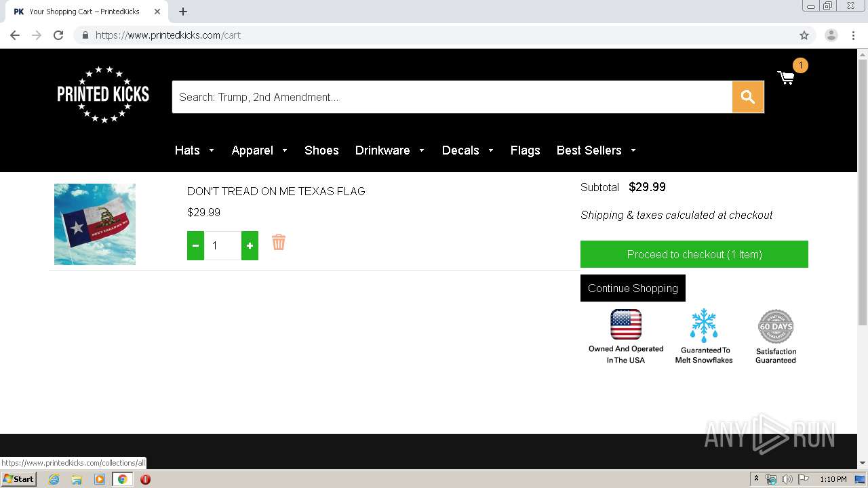Image resolution: width=868 pixels, height=488 pixels.
Task: Open Chrome profile avatar
Action: (831, 35)
